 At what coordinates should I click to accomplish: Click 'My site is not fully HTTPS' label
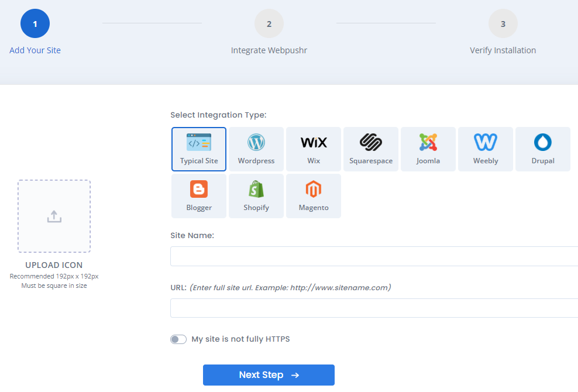pos(240,339)
